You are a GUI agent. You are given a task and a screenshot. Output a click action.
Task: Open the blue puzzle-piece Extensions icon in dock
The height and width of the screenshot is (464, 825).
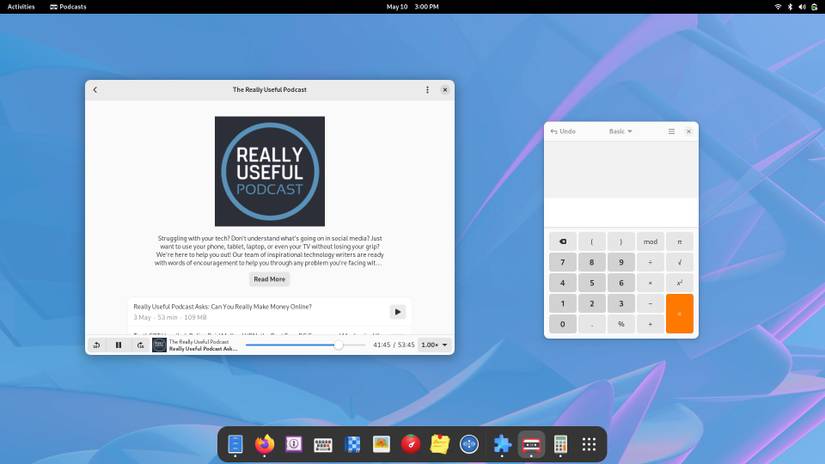click(502, 445)
